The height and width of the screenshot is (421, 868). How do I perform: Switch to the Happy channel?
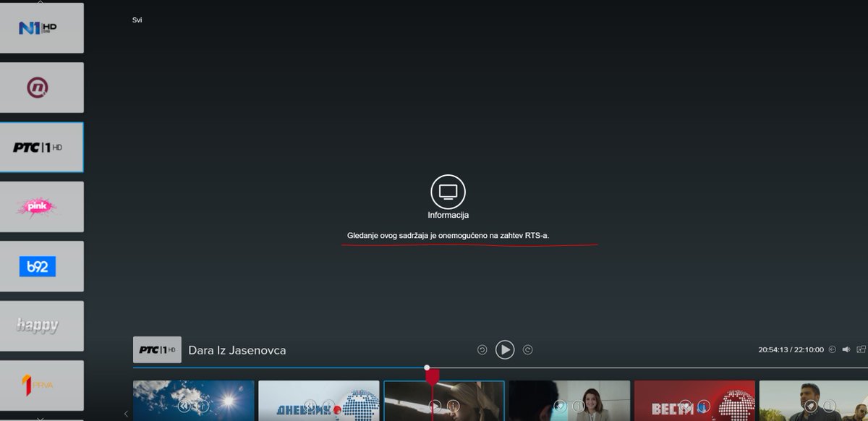click(41, 326)
